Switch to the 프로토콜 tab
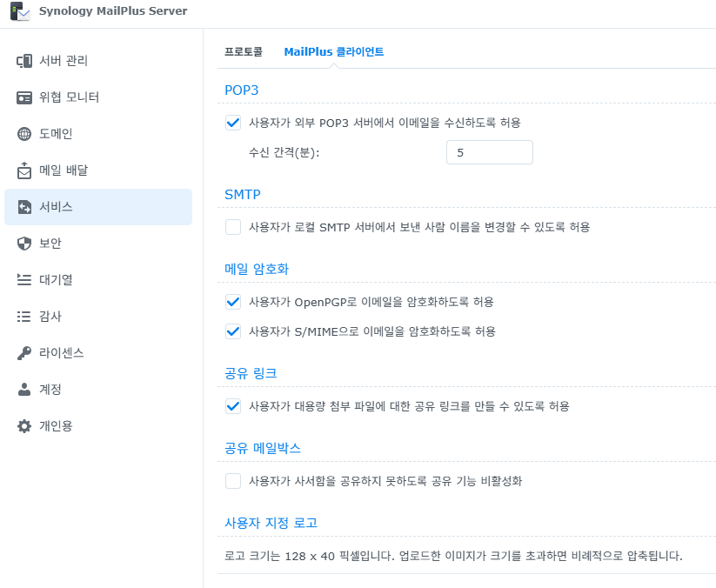This screenshot has height=588, width=716. click(244, 51)
